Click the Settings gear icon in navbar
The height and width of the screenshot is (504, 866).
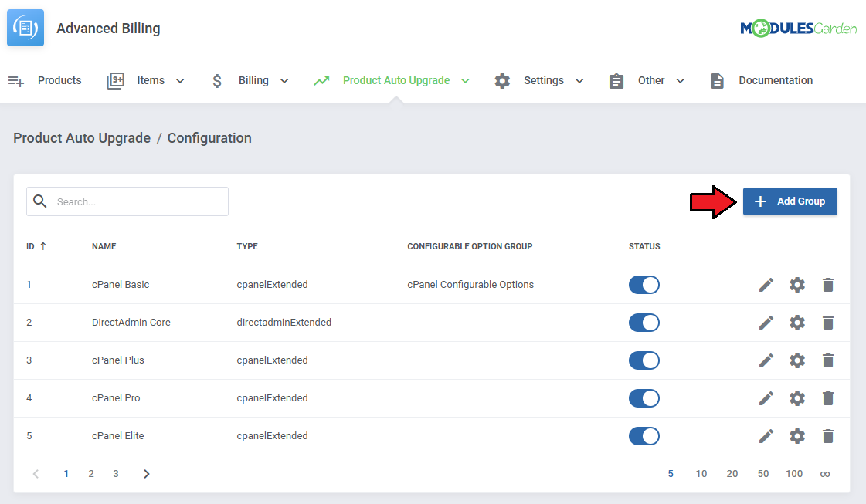pyautogui.click(x=502, y=81)
